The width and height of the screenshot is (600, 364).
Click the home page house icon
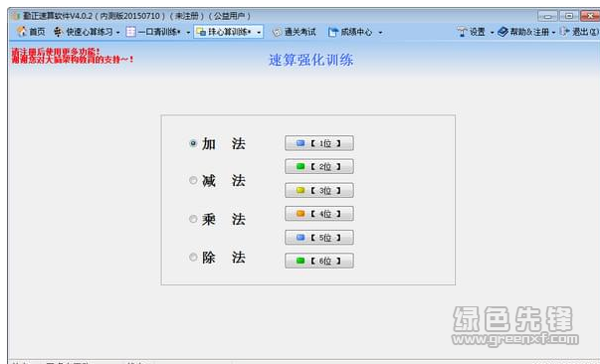(x=22, y=32)
